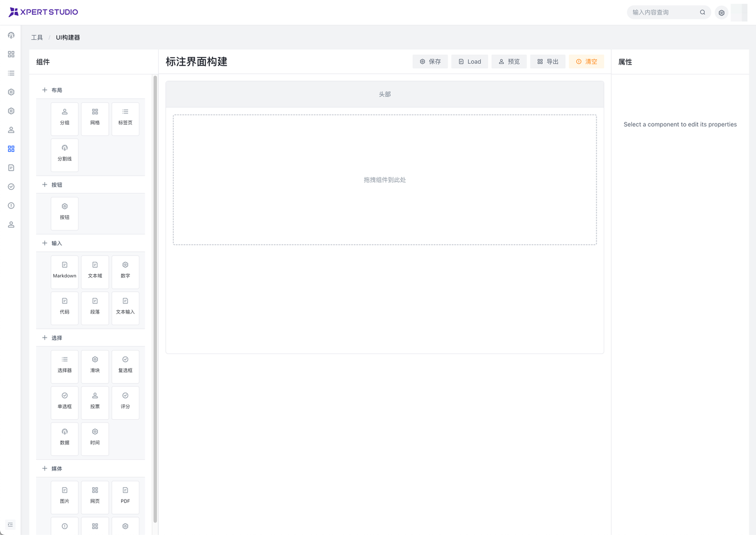Select the 图片 component card

[x=64, y=497]
